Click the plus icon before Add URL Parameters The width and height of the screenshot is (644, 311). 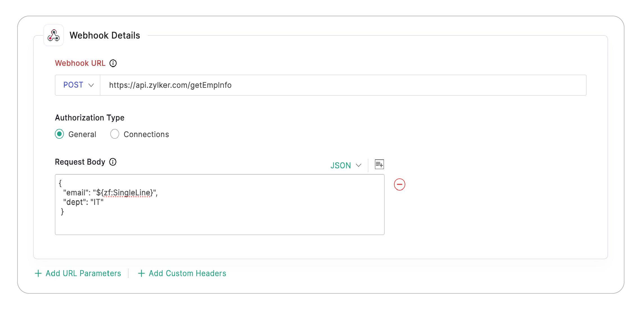pos(38,273)
